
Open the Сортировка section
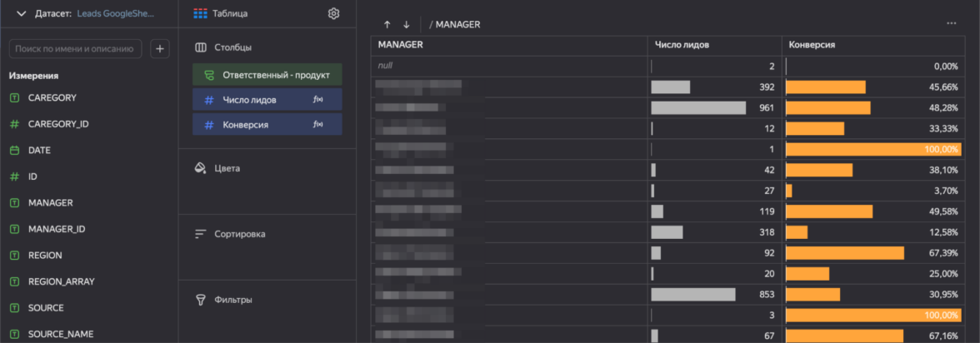tap(239, 234)
